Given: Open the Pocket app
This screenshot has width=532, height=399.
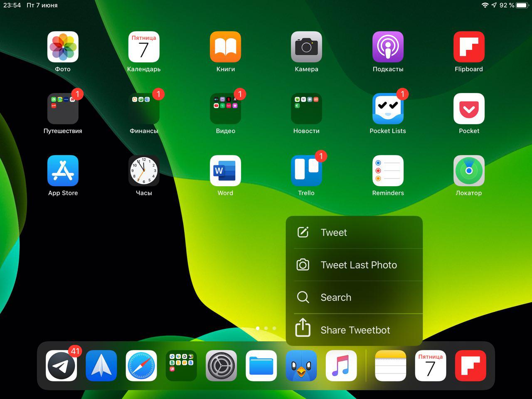Looking at the screenshot, I should click(x=469, y=108).
